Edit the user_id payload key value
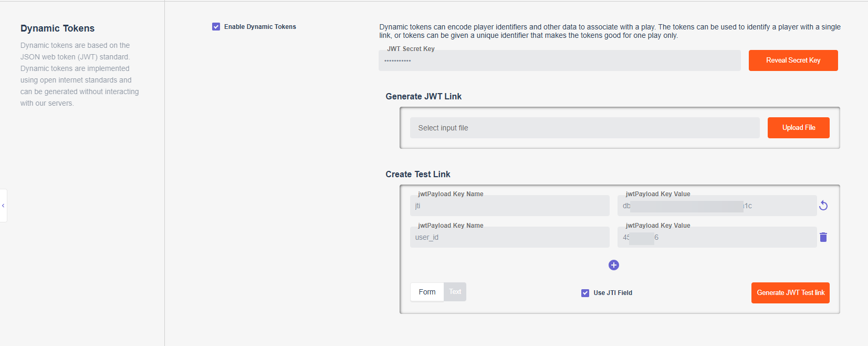Image resolution: width=868 pixels, height=346 pixels. tap(717, 237)
